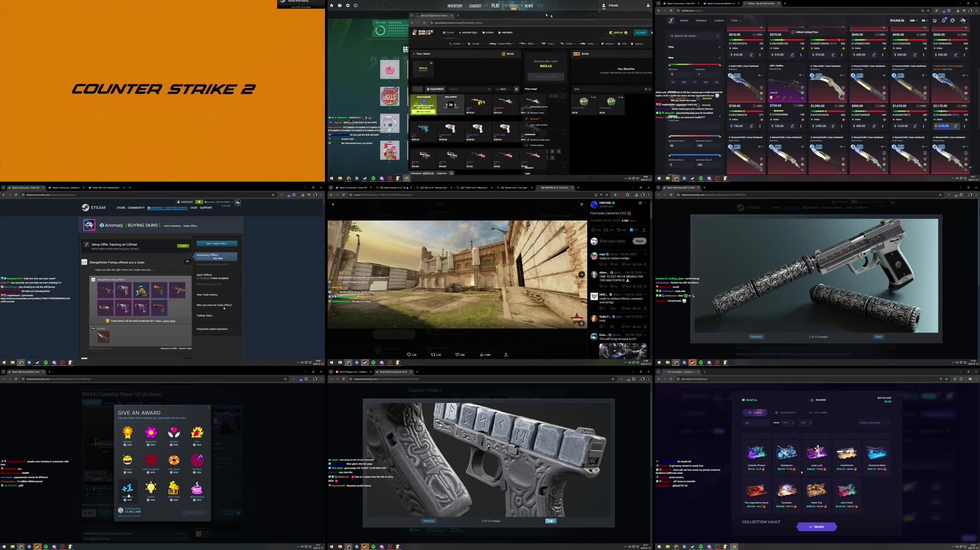Collapse the Wear filter section
The image size is (980, 550).
pyautogui.click(x=720, y=58)
